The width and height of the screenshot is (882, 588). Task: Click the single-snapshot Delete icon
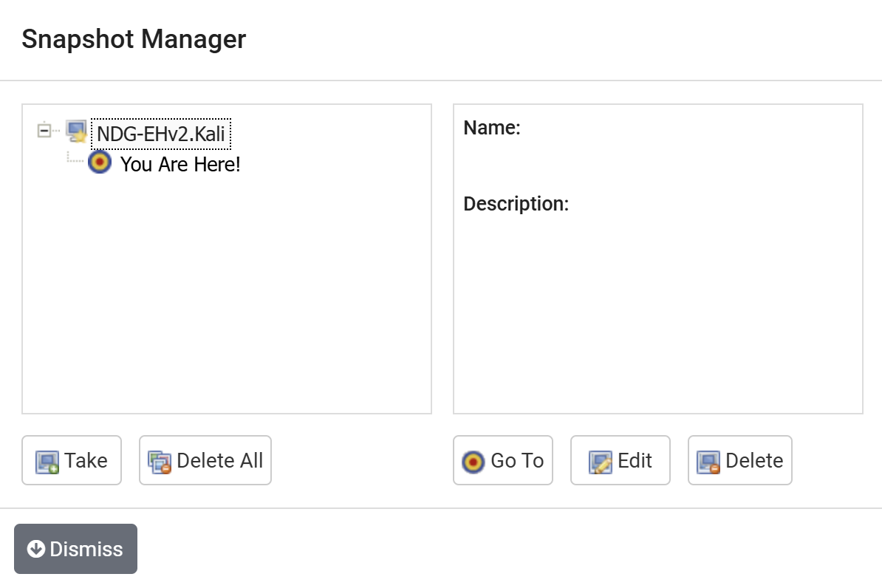pos(708,462)
